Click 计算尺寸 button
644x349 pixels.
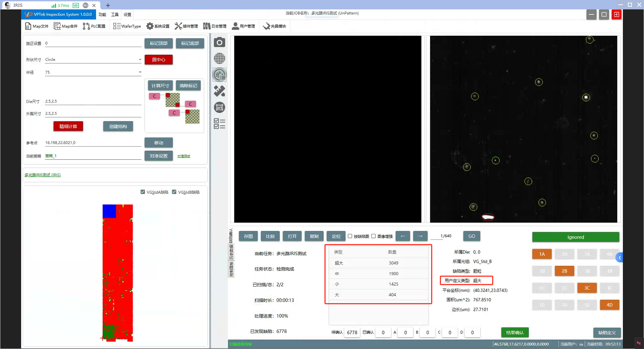[x=160, y=86]
